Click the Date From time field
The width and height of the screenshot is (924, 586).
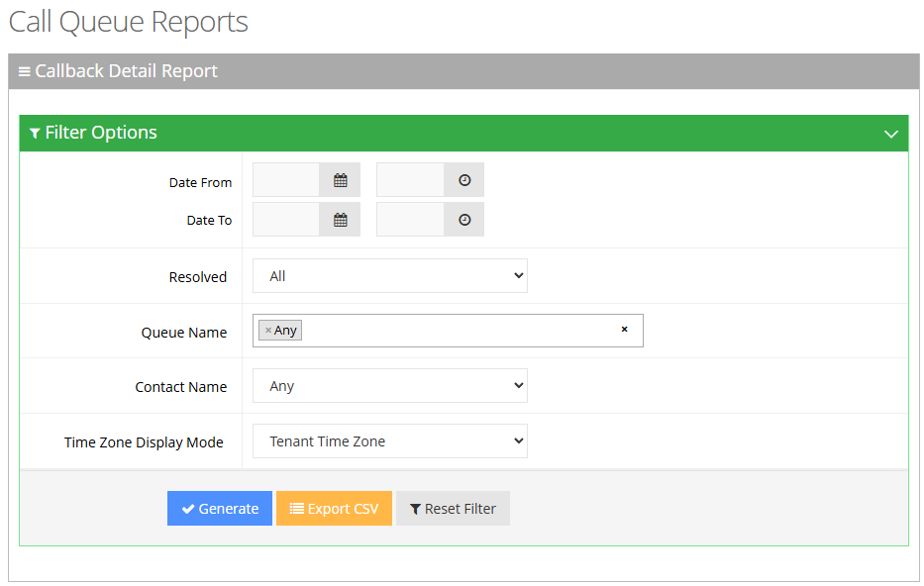(x=410, y=180)
